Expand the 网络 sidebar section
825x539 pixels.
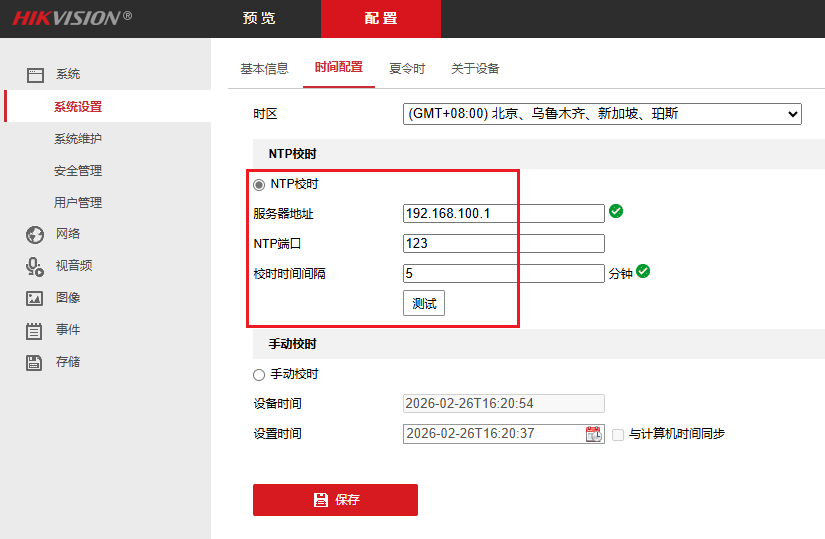(68, 234)
